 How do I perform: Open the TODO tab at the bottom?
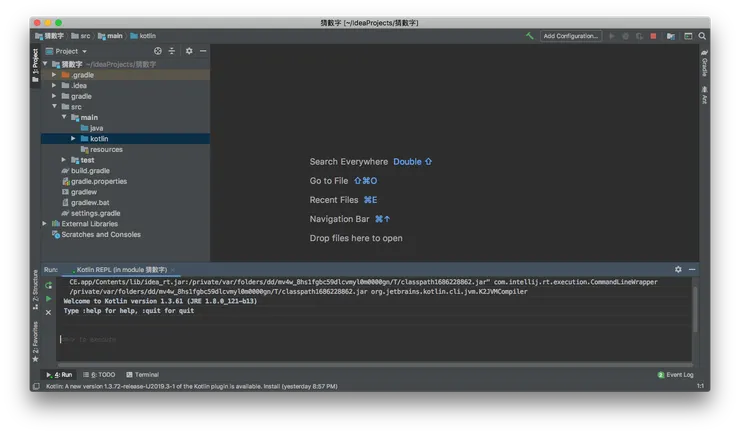pos(100,374)
